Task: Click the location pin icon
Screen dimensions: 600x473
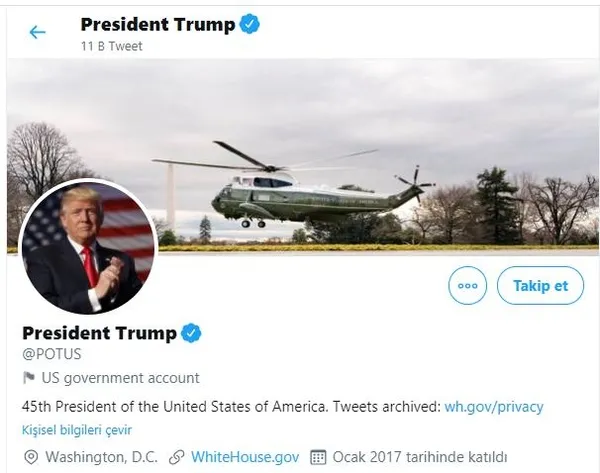Action: point(30,457)
